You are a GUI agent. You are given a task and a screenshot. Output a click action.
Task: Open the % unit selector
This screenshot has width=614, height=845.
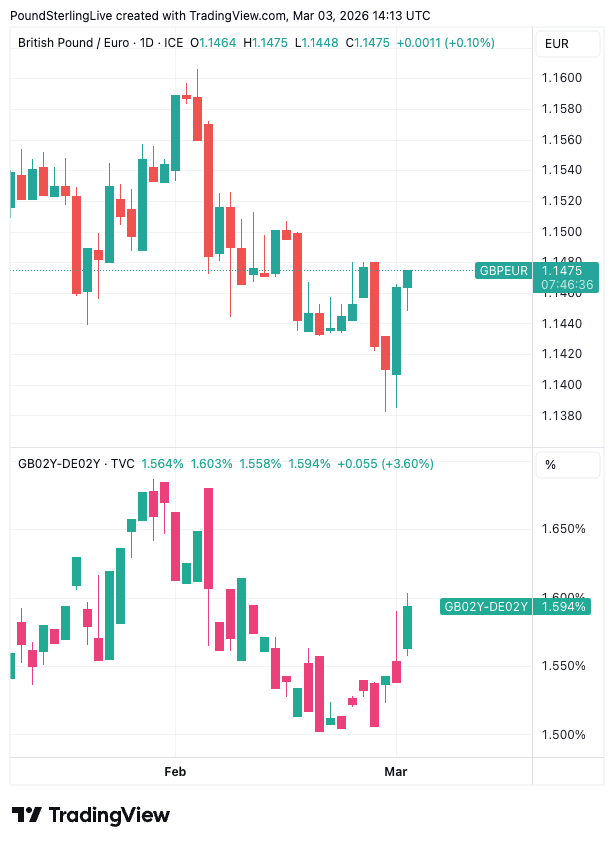click(x=550, y=464)
